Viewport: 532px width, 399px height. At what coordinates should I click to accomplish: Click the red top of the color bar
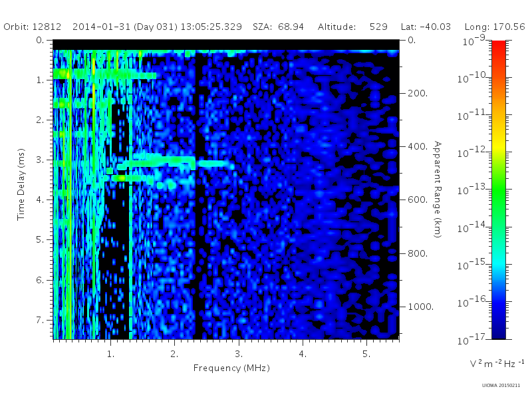(x=498, y=46)
